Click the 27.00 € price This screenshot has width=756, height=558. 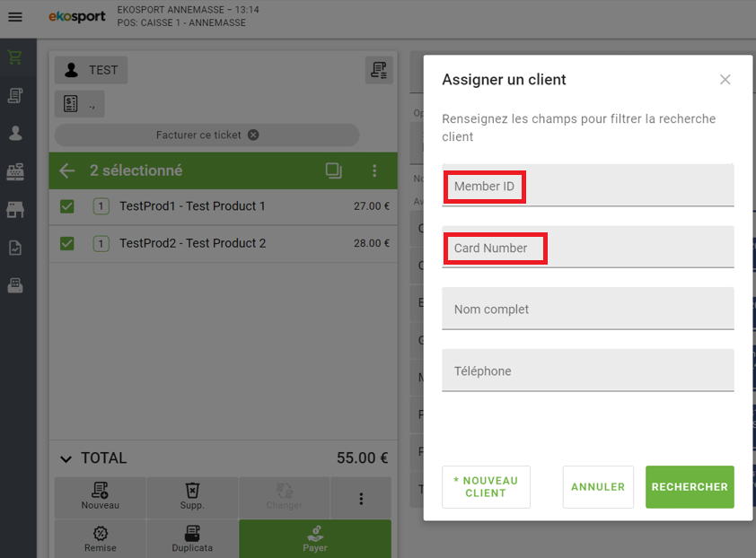click(x=371, y=206)
